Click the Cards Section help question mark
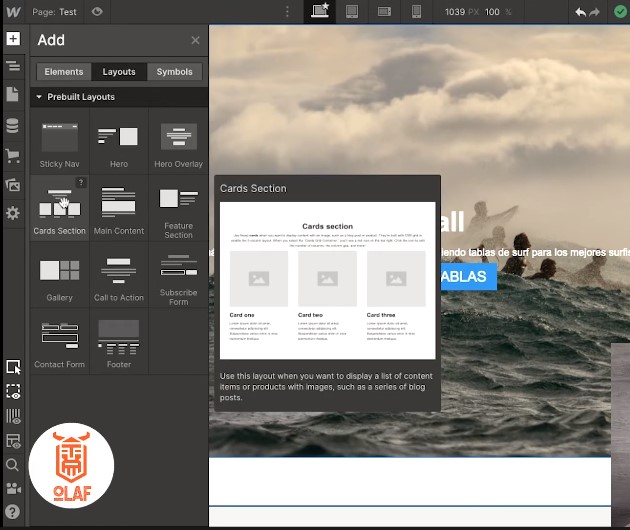Screen dimensions: 630x530 (x=81, y=182)
